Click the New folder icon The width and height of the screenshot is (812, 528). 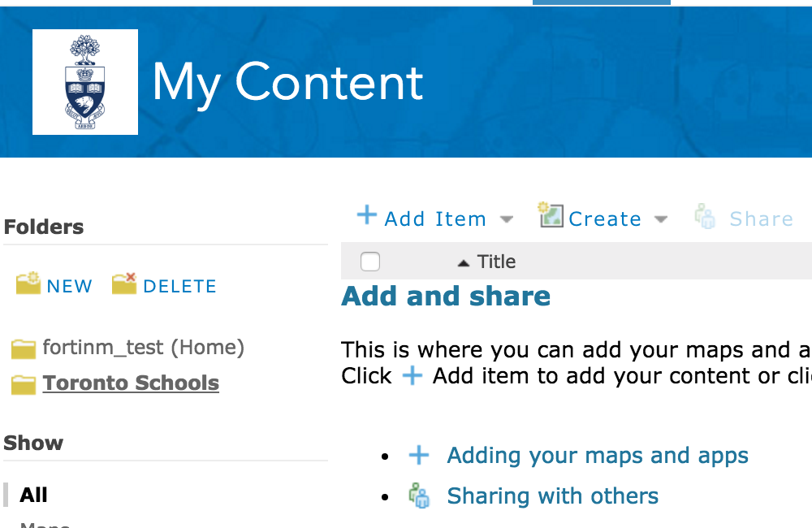coord(28,283)
